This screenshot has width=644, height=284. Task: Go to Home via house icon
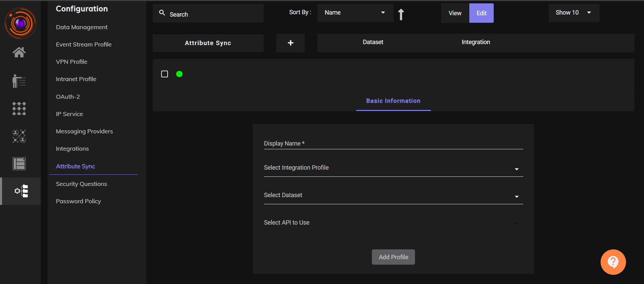pos(19,52)
